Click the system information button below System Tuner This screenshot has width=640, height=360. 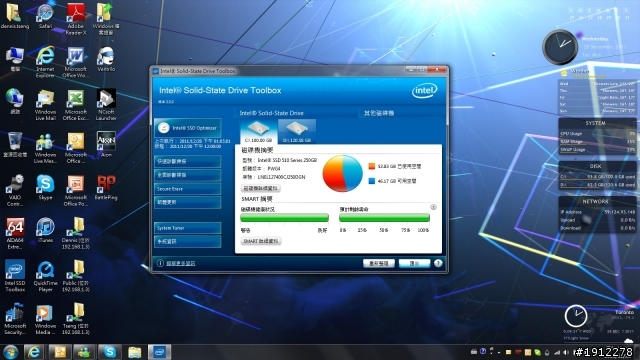[x=188, y=241]
